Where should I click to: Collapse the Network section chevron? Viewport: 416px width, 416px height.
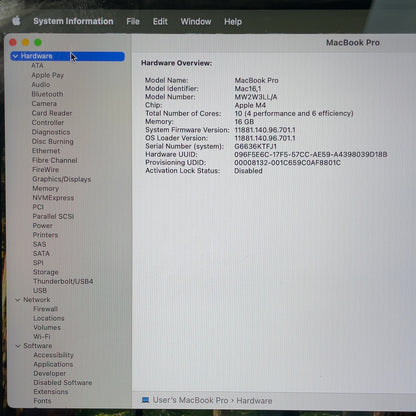(x=18, y=300)
